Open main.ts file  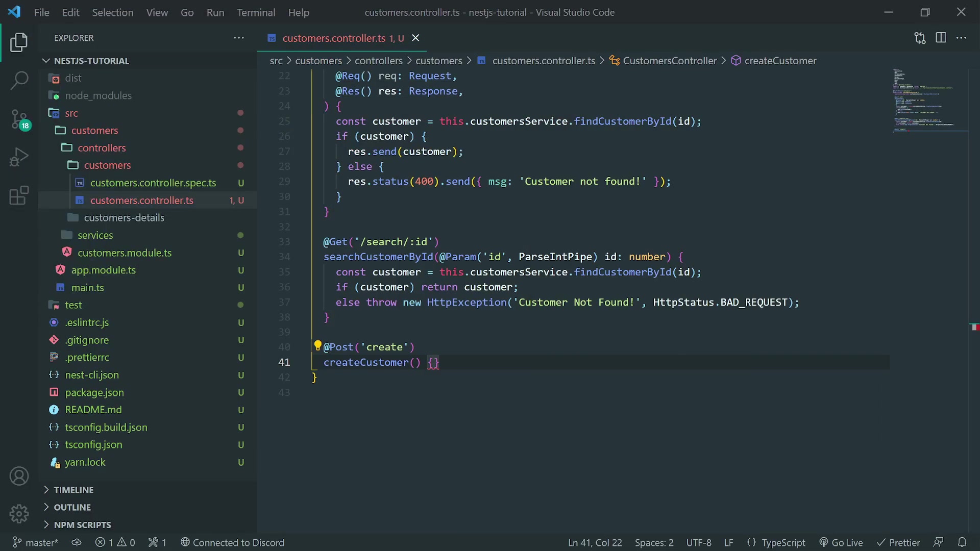(x=148, y=288)
